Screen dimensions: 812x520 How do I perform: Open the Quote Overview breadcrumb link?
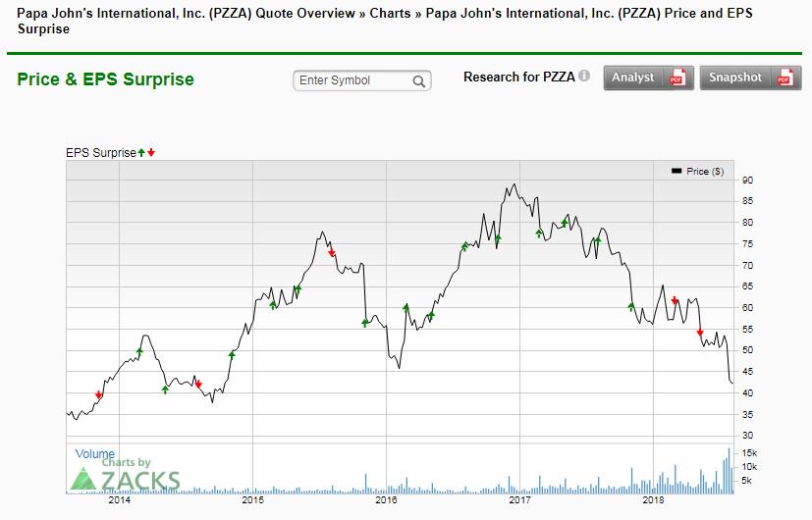pos(305,13)
